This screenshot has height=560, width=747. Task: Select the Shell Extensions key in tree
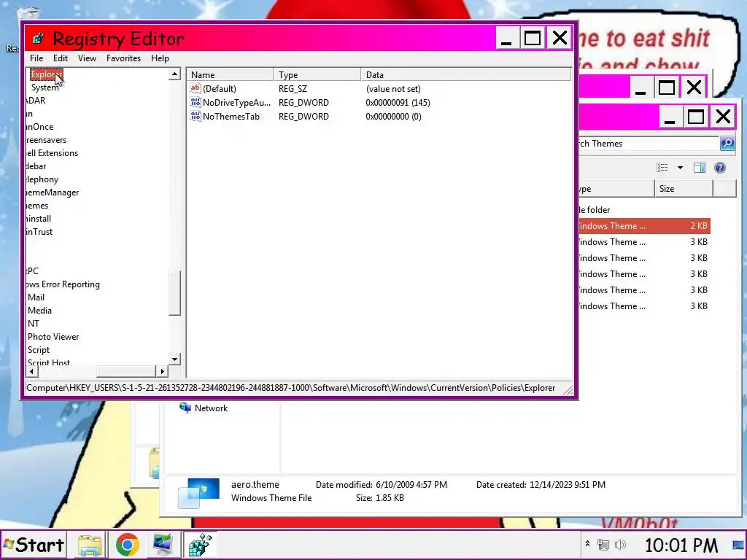coord(52,153)
